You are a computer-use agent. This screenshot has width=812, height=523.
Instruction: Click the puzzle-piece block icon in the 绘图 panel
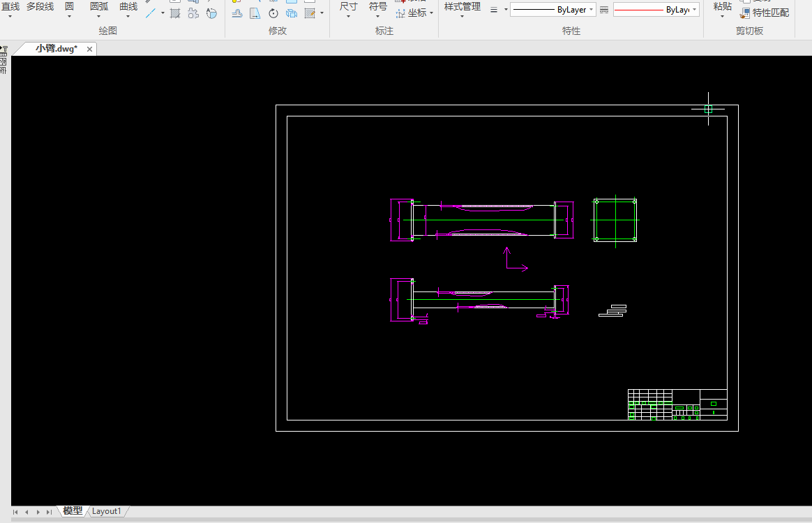coord(193,13)
